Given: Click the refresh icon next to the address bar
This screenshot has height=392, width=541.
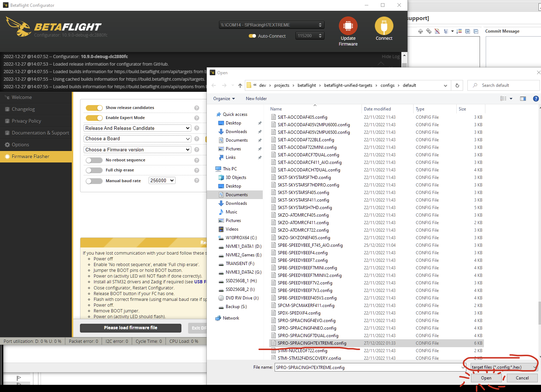Looking at the screenshot, I should [457, 85].
